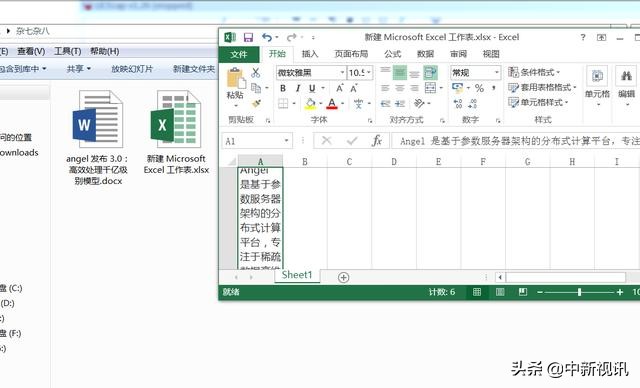Click the Increase Font Size icon
The width and height of the screenshot is (640, 388).
tap(340, 88)
